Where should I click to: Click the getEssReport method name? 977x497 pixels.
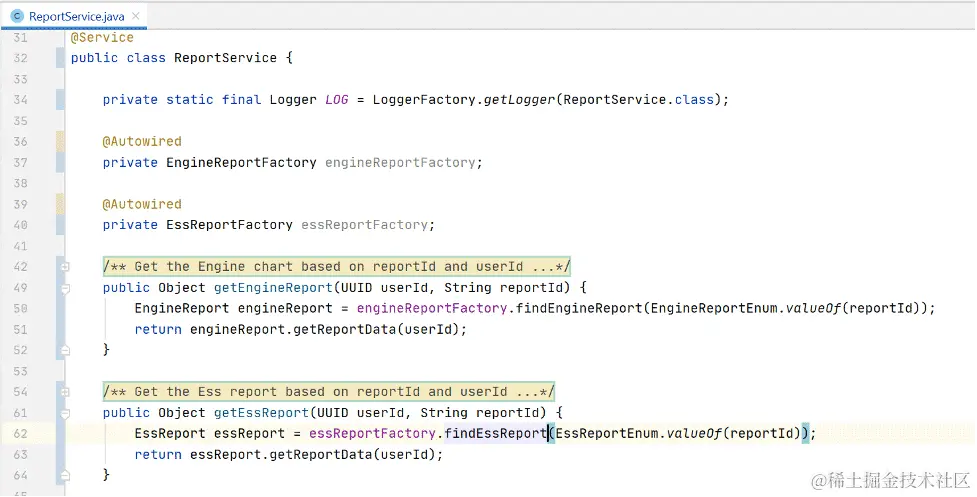261,413
